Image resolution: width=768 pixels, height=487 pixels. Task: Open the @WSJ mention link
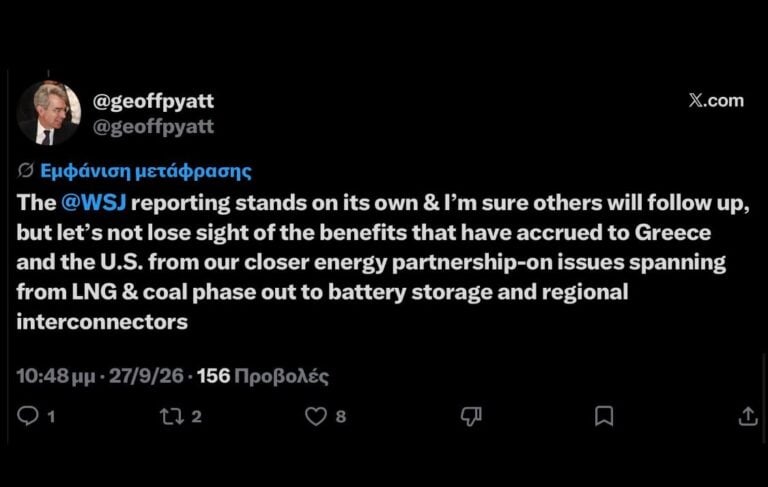click(x=94, y=203)
